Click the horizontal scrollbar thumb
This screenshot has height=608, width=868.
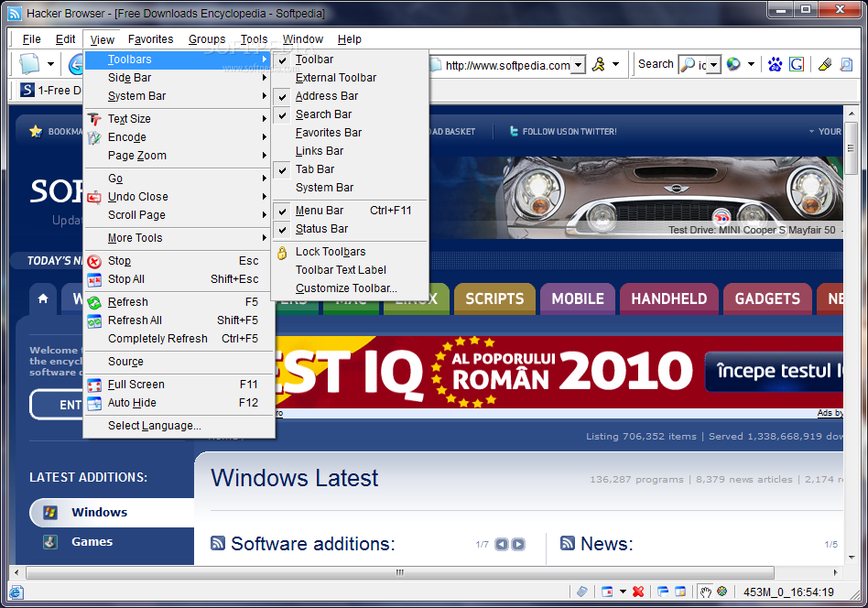pyautogui.click(x=400, y=572)
